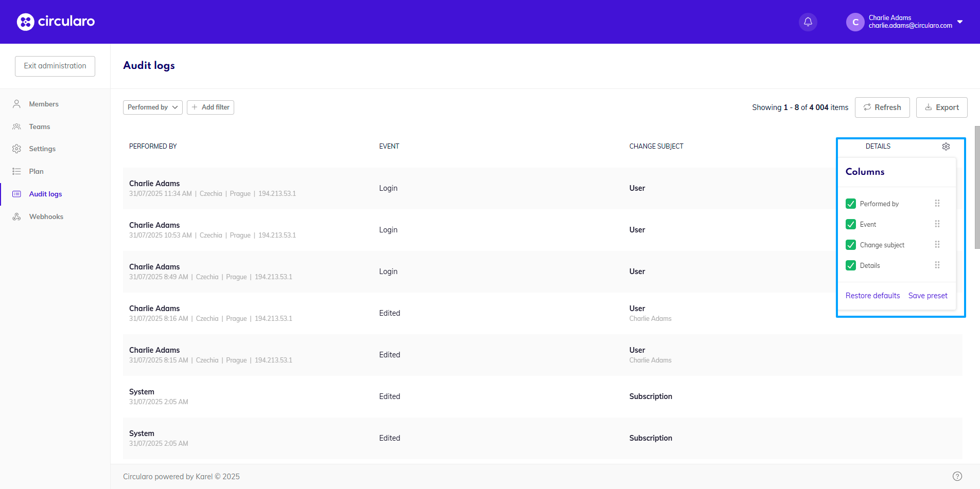Expand the Performed by filter dropdown
The height and width of the screenshot is (489, 980).
[x=152, y=107]
